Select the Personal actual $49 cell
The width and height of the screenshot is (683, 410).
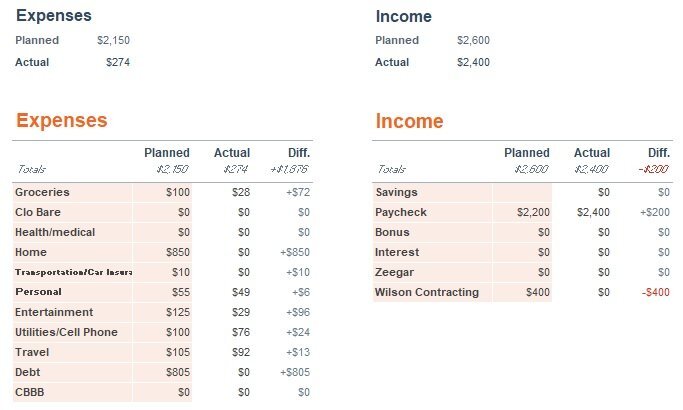[x=238, y=292]
